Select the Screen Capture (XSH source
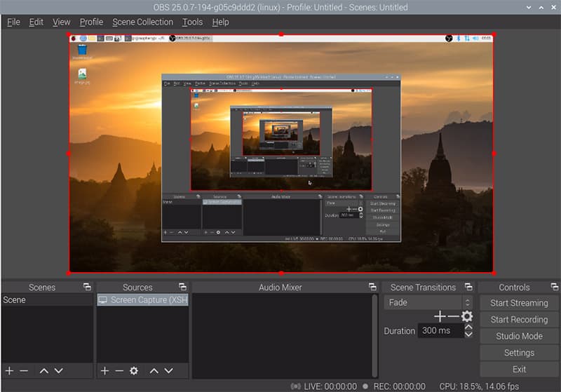The width and height of the screenshot is (561, 392). tap(143, 299)
